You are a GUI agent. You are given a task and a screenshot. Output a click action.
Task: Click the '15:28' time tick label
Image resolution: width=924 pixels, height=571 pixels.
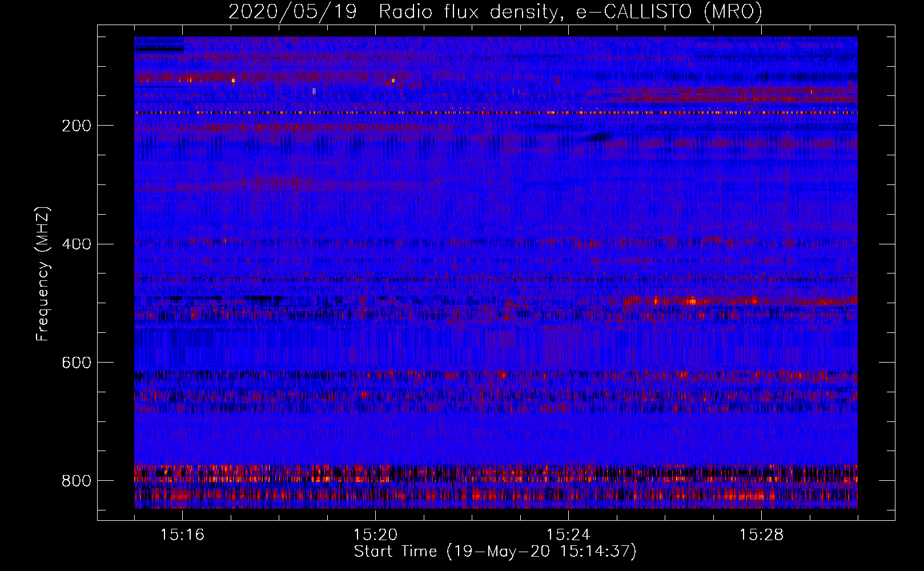[761, 535]
